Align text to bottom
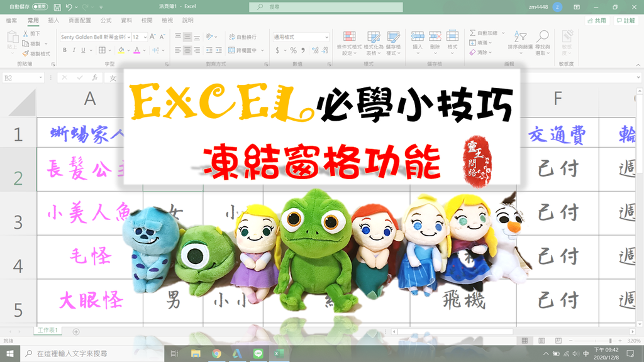644x362 pixels. (197, 37)
